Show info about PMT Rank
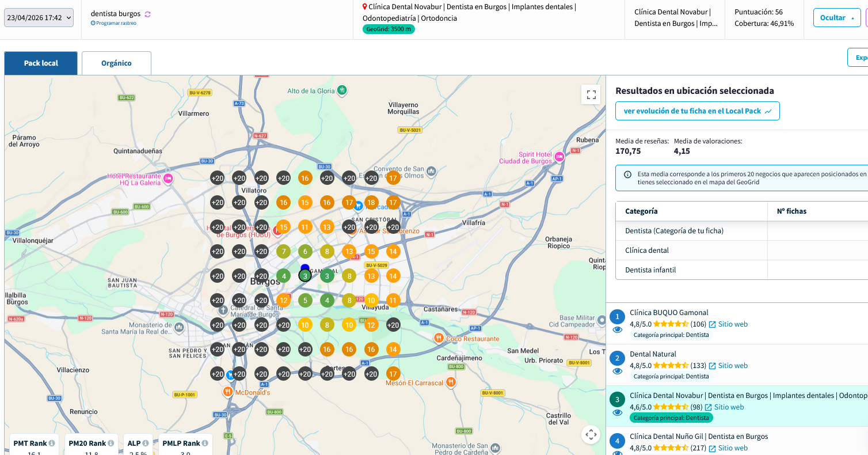The image size is (868, 455). point(52,443)
